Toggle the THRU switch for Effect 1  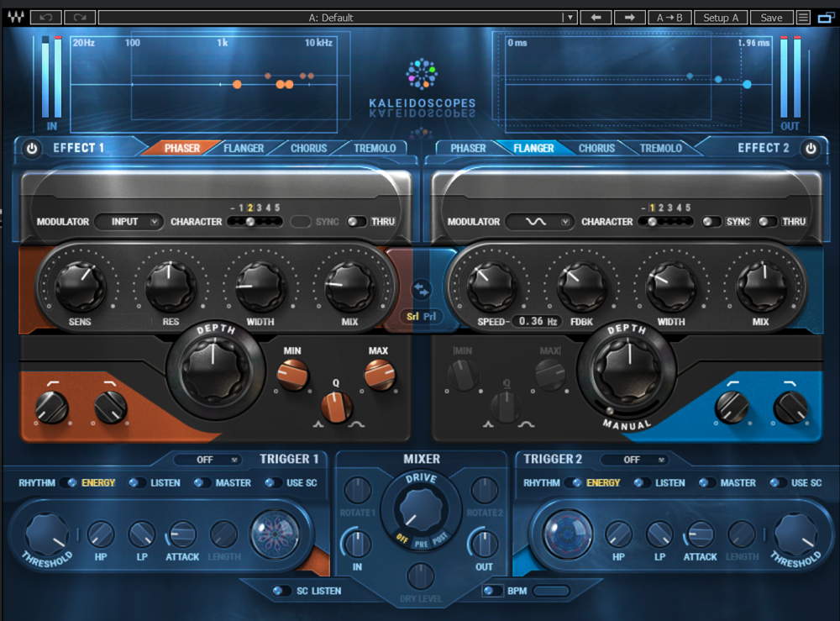(x=355, y=222)
